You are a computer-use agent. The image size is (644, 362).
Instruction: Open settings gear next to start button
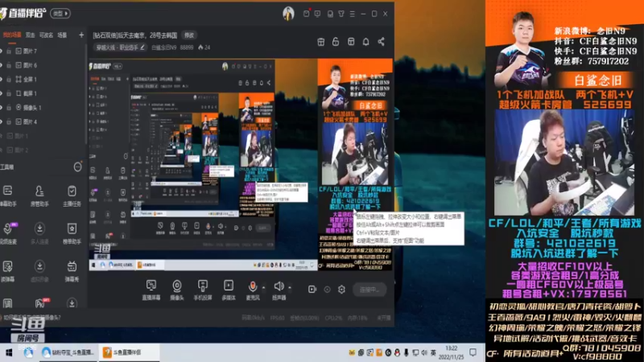(x=341, y=290)
